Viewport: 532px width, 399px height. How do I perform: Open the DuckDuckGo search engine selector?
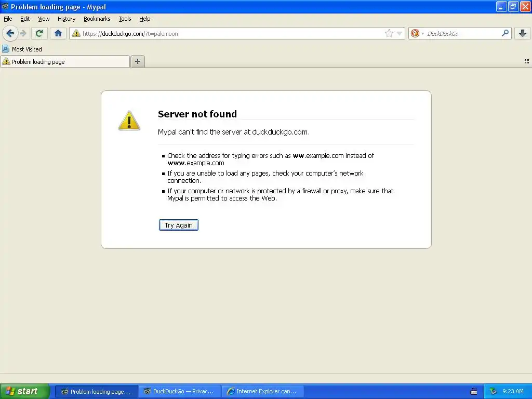pyautogui.click(x=417, y=33)
